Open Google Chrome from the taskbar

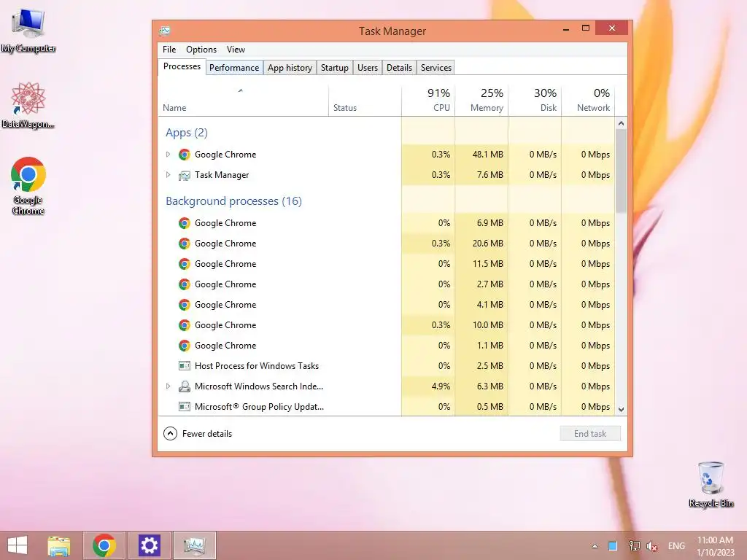click(104, 545)
